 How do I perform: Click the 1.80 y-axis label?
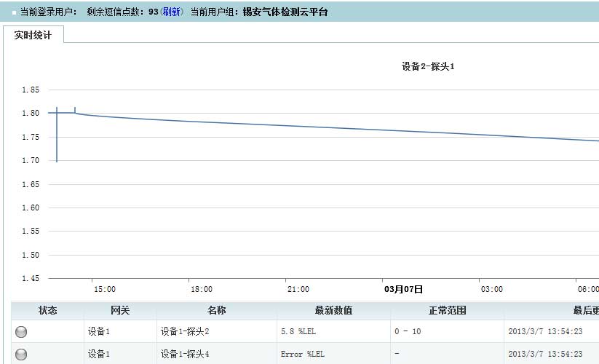coord(31,113)
